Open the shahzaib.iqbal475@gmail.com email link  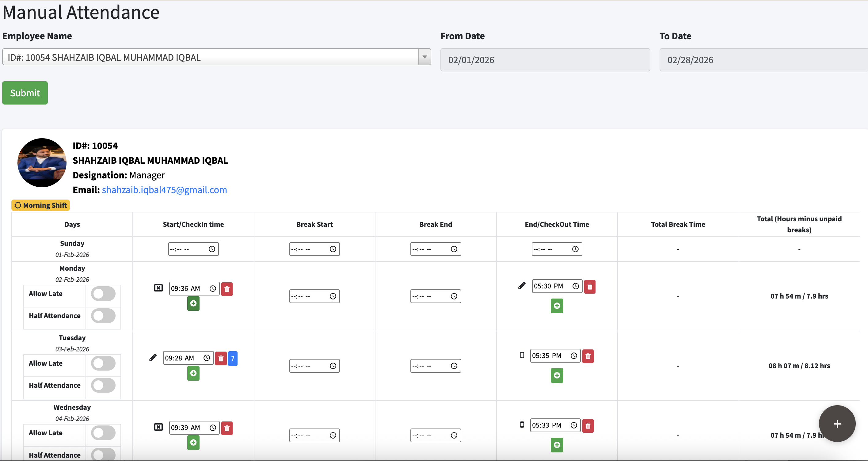164,190
